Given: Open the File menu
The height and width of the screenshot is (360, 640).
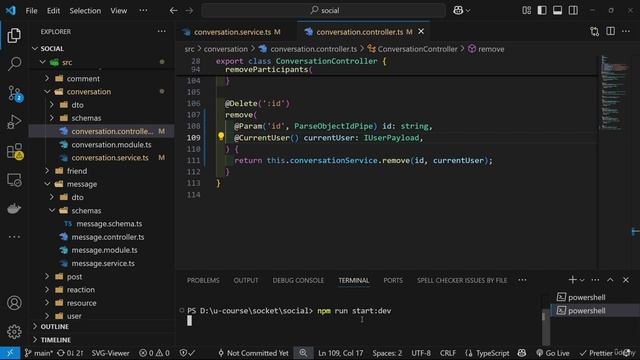Looking at the screenshot, I should tap(31, 11).
